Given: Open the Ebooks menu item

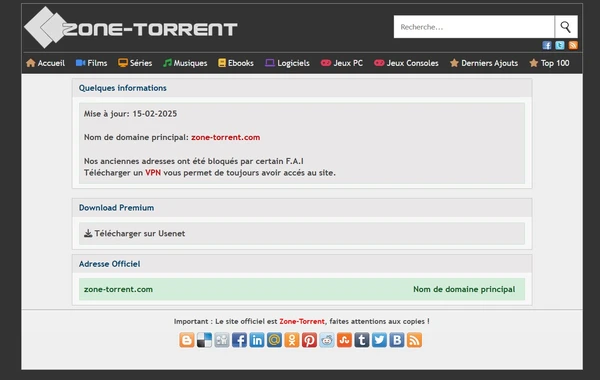Looking at the screenshot, I should pyautogui.click(x=236, y=63).
